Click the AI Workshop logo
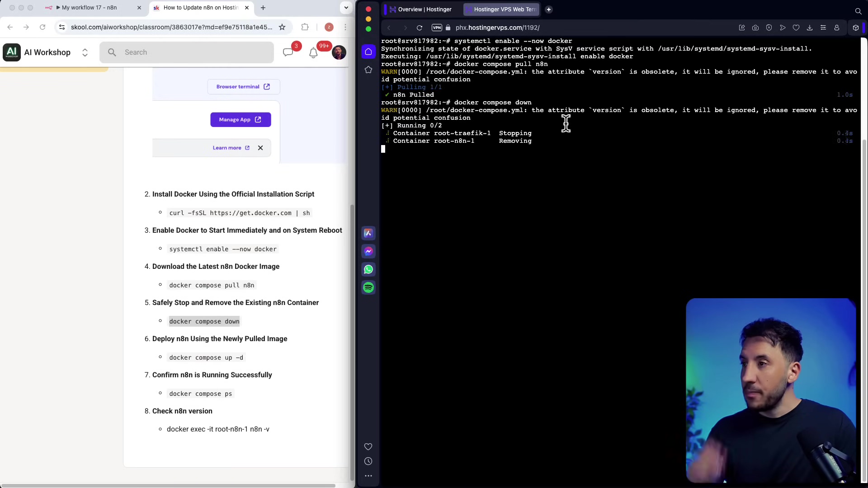 (12, 52)
